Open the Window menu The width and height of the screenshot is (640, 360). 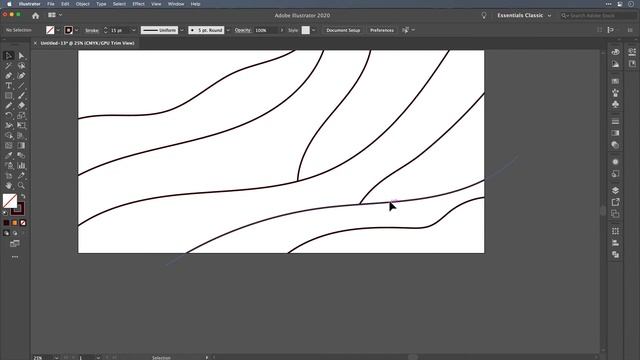pos(176,4)
